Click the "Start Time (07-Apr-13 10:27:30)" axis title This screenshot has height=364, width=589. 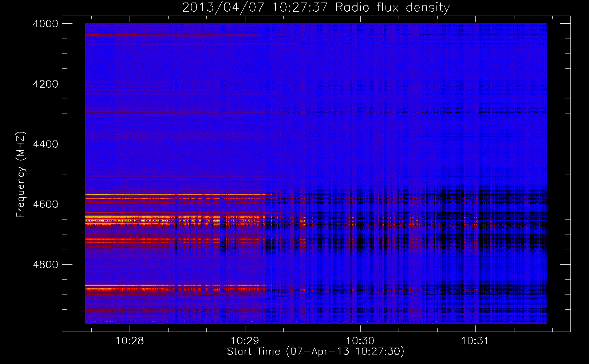pyautogui.click(x=316, y=352)
